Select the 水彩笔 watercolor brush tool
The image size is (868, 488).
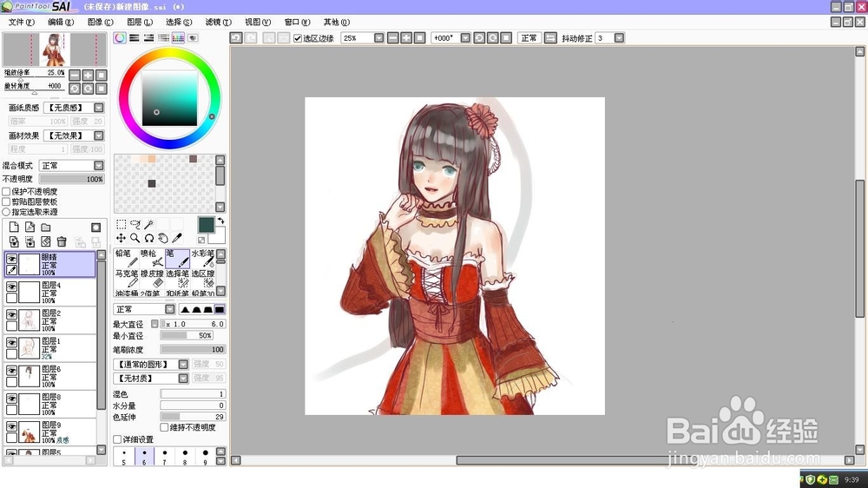(202, 258)
